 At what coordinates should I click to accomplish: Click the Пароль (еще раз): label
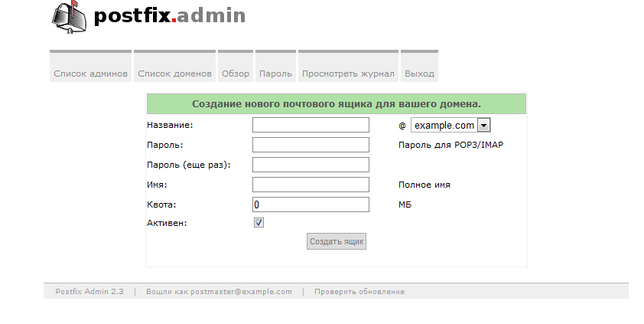point(189,165)
